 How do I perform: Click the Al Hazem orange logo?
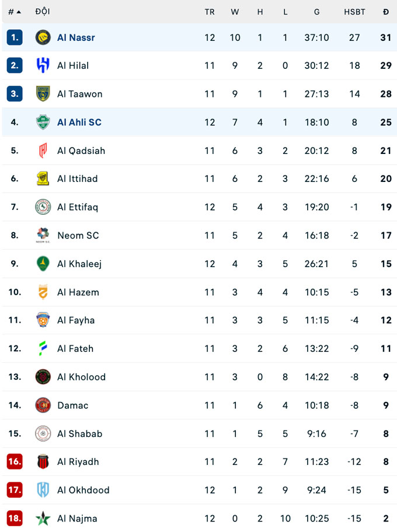coord(43,292)
